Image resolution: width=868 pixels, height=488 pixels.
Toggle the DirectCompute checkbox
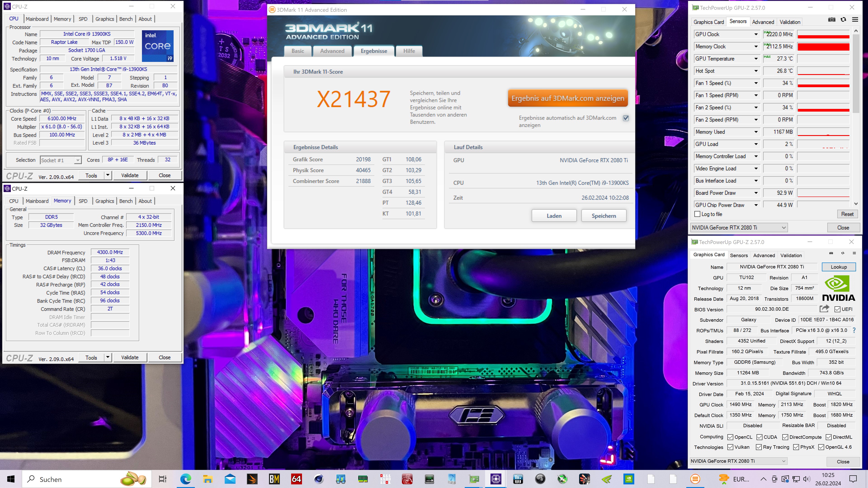pos(785,437)
